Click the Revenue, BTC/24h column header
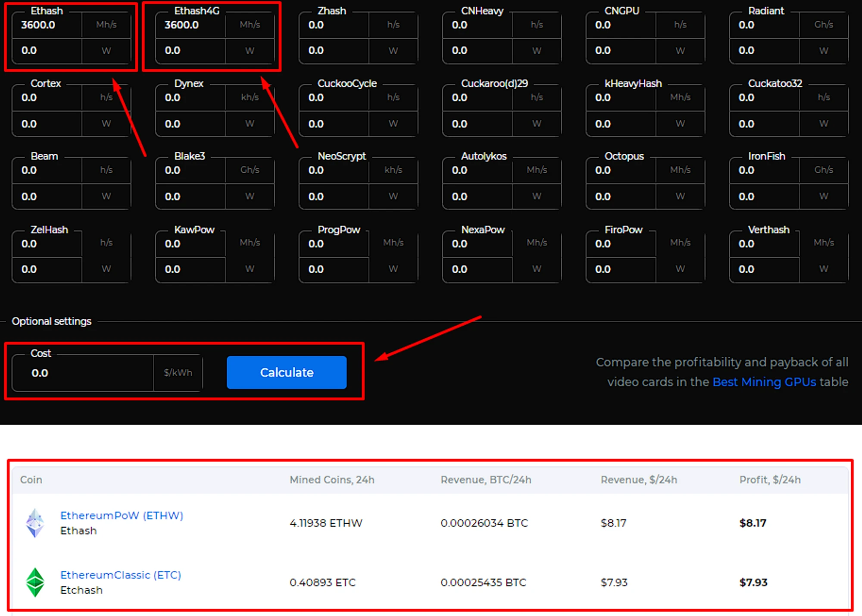Screen dimensions: 862x616 point(486,480)
